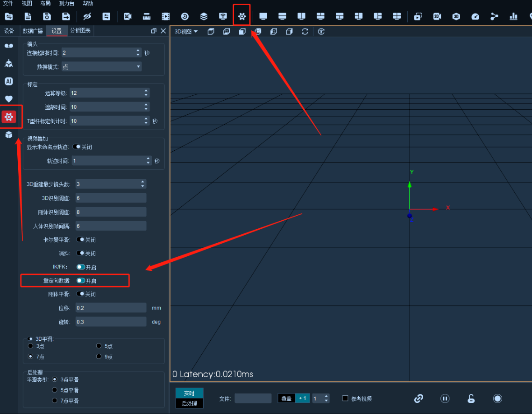Click the circled T icon in 3D view toolbar
532x414 pixels.
click(x=321, y=32)
